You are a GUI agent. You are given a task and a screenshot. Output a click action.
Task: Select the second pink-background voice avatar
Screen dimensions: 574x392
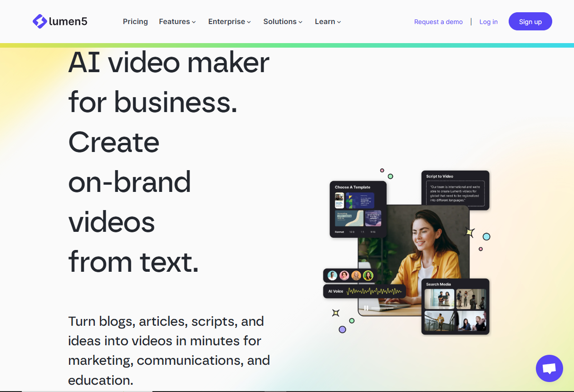pyautogui.click(x=344, y=275)
